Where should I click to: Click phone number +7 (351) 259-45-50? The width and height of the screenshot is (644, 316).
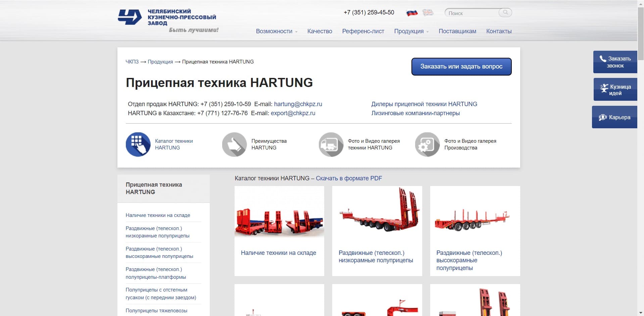[x=369, y=12]
